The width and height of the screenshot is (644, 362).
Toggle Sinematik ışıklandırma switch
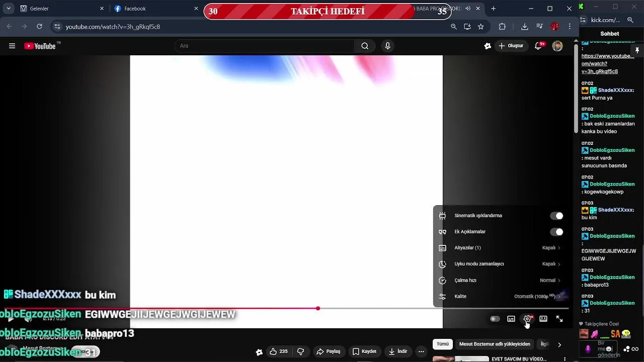[x=556, y=216]
